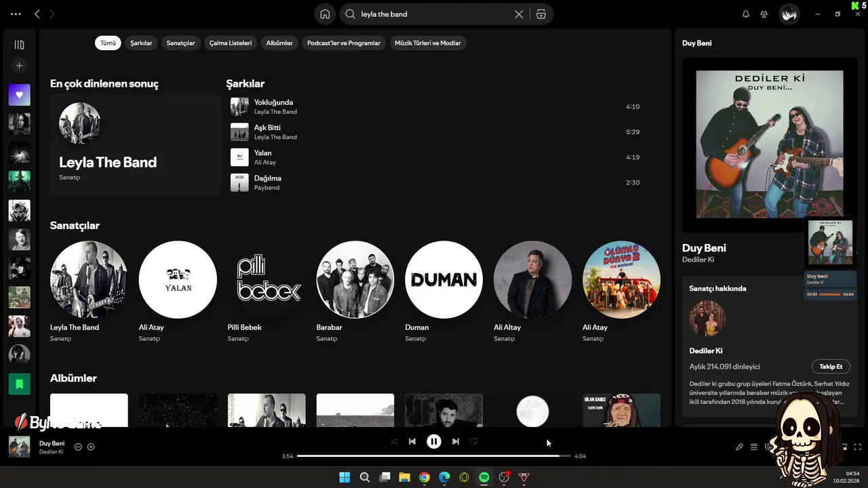
Task: Show only Albümler results
Action: [x=279, y=43]
